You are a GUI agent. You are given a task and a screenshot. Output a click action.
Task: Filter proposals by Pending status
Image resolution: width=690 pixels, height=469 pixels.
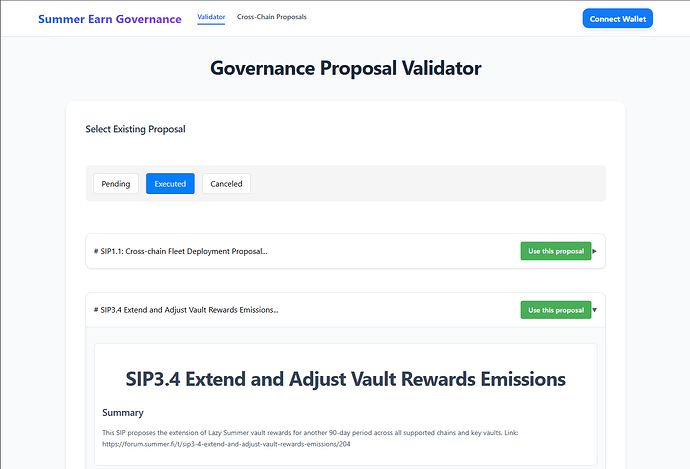(x=116, y=183)
